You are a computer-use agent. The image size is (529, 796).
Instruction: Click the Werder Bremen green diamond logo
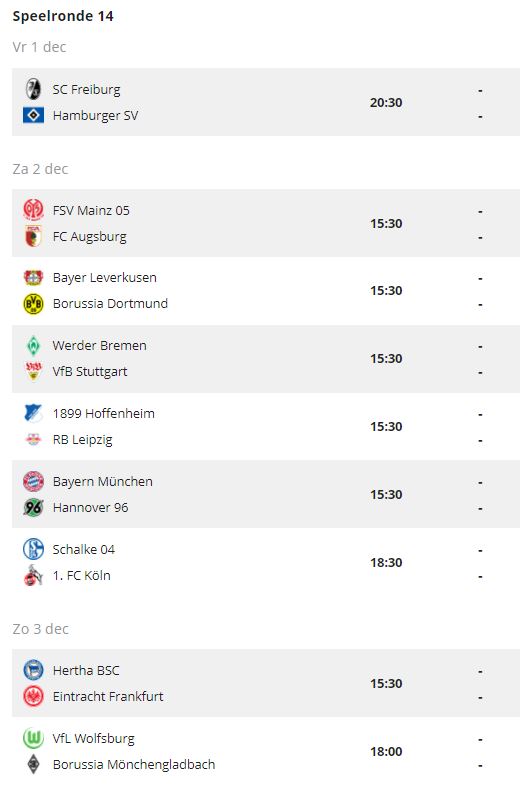tap(33, 345)
